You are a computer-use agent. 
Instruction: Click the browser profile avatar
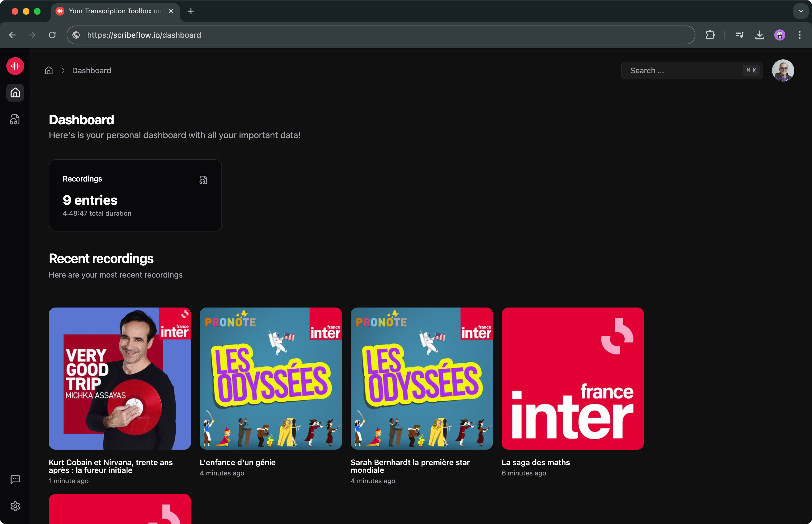pos(780,35)
